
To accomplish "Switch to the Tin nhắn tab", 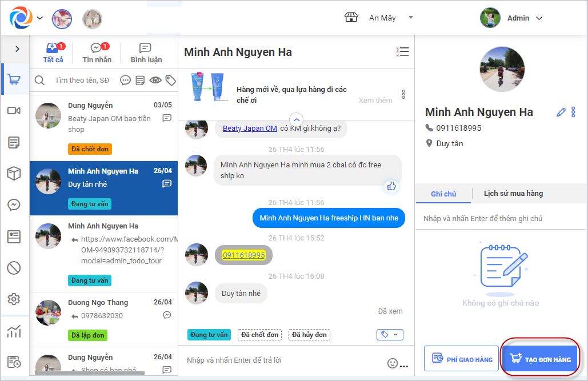I will (97, 53).
